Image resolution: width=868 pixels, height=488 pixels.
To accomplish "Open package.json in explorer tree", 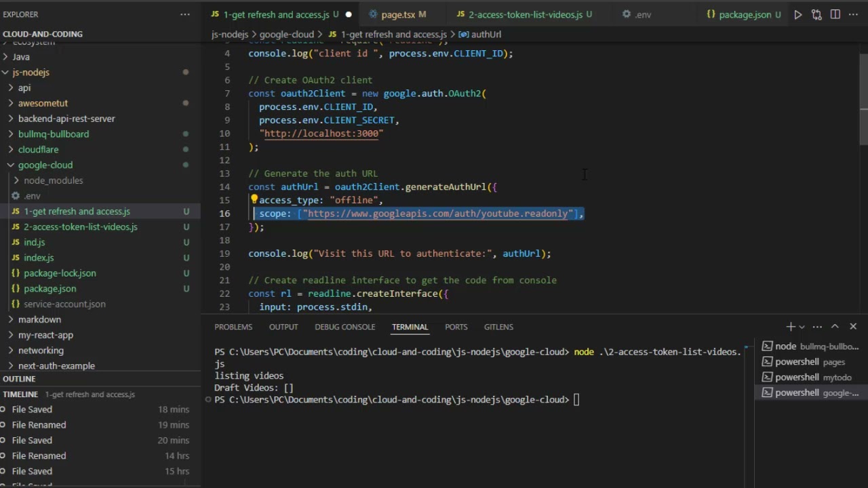I will click(x=100, y=289).
